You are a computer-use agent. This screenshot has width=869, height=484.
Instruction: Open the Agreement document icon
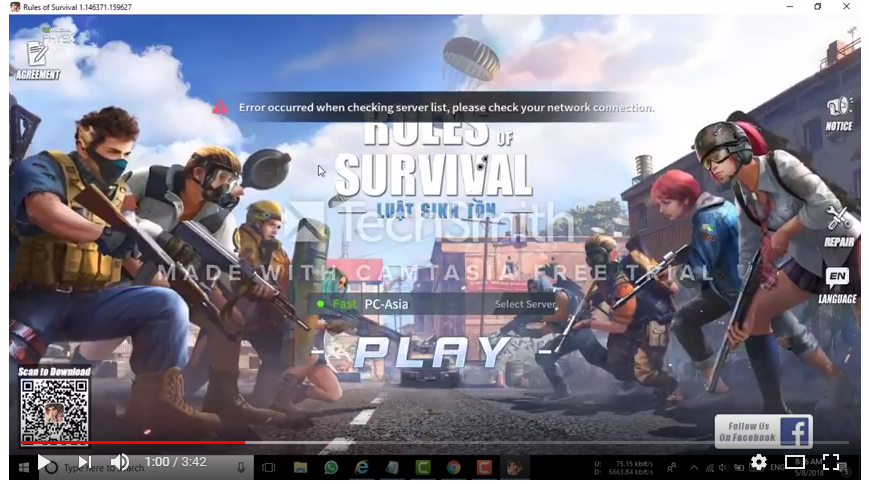pyautogui.click(x=37, y=61)
